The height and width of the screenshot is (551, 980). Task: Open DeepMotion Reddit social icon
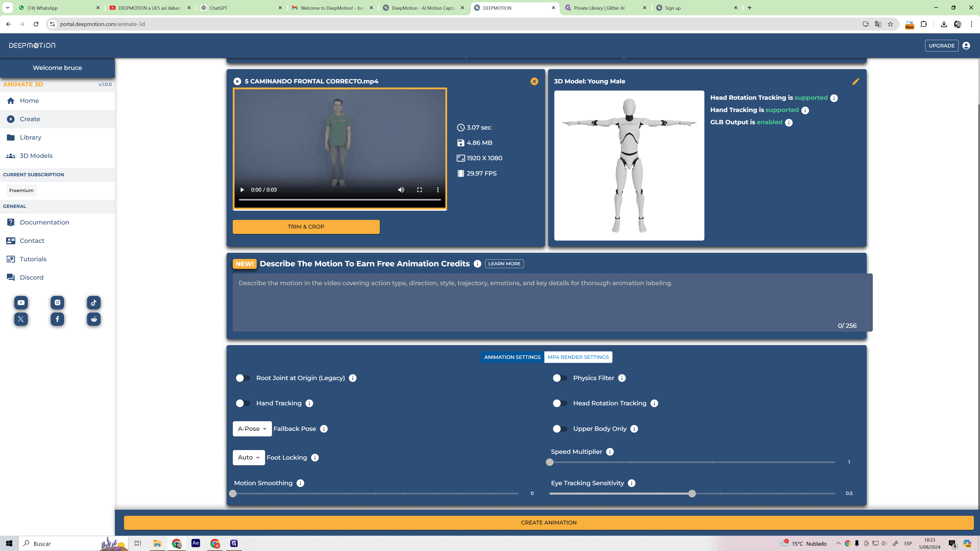click(94, 319)
